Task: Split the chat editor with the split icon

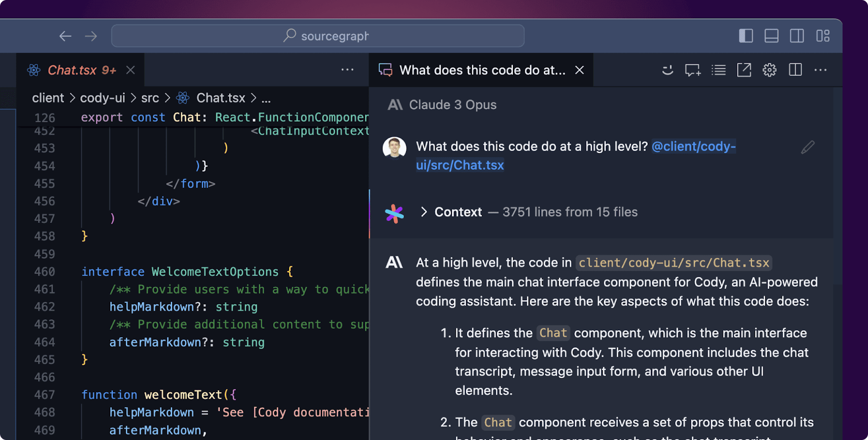Action: point(796,70)
